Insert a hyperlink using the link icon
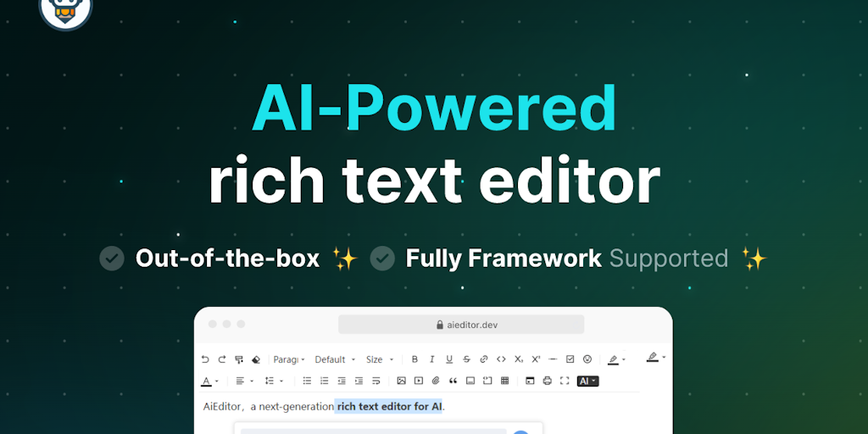This screenshot has height=434, width=868. pyautogui.click(x=484, y=359)
